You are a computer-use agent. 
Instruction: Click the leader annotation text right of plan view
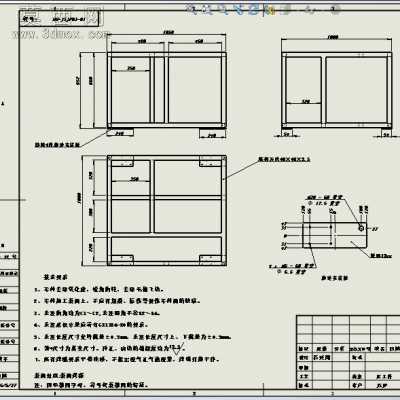285,159
